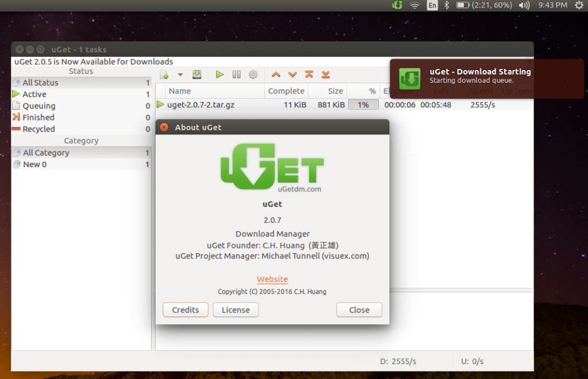The image size is (588, 379).
Task: Close the About uGet dialog with red X
Action: click(164, 127)
